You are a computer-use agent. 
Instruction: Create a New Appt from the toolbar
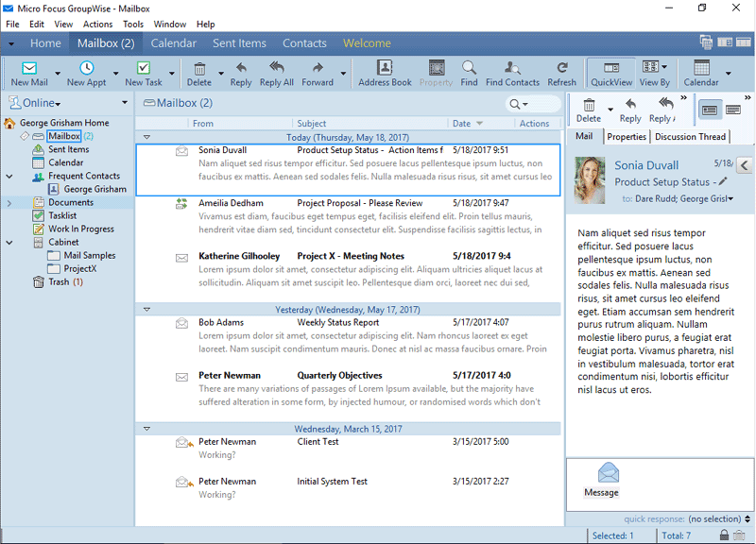click(86, 74)
